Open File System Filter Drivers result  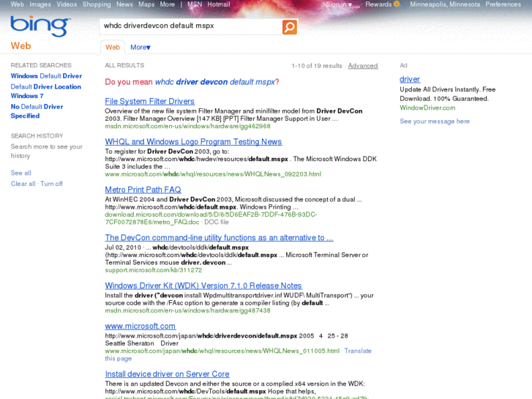tap(149, 101)
